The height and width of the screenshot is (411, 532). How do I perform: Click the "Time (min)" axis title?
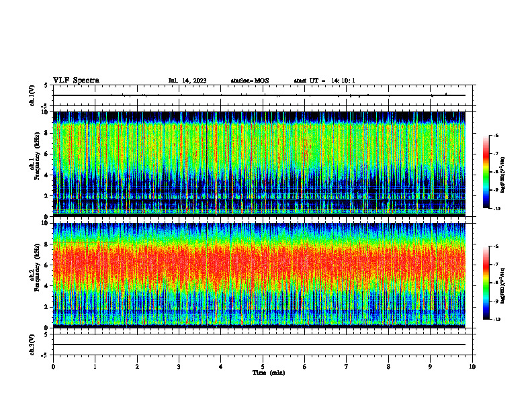coord(269,373)
